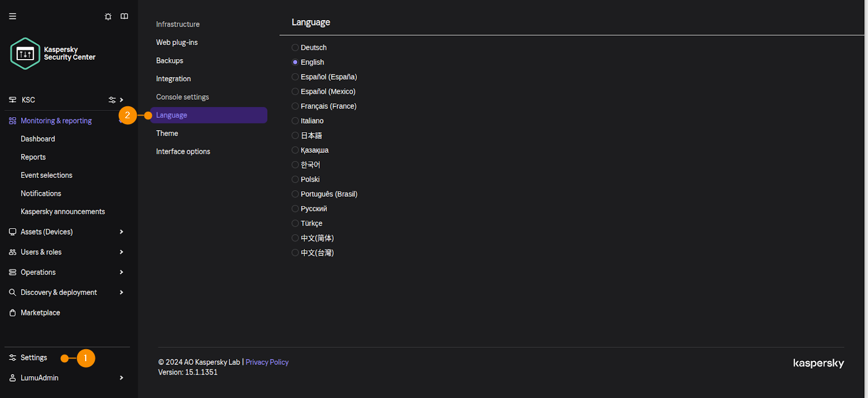Open Kaspersky announcements

pyautogui.click(x=63, y=211)
